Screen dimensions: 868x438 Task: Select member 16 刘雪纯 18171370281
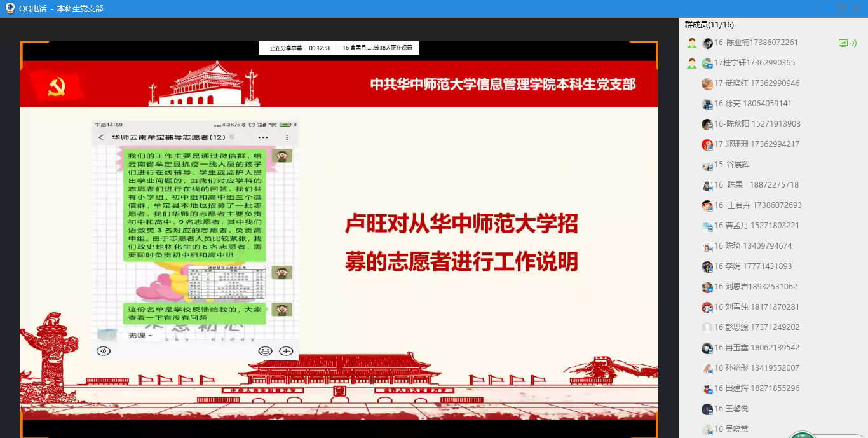[756, 307]
